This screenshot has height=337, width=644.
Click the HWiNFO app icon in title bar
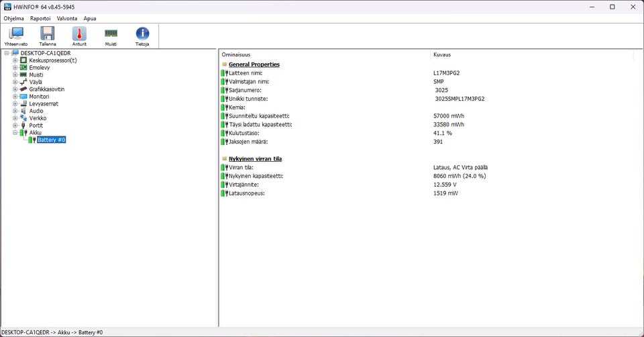point(7,7)
